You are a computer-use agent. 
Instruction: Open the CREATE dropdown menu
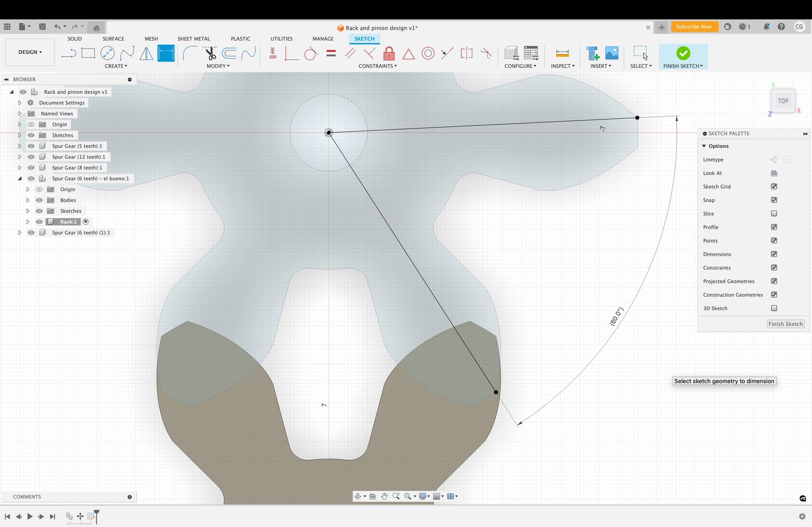coord(116,66)
